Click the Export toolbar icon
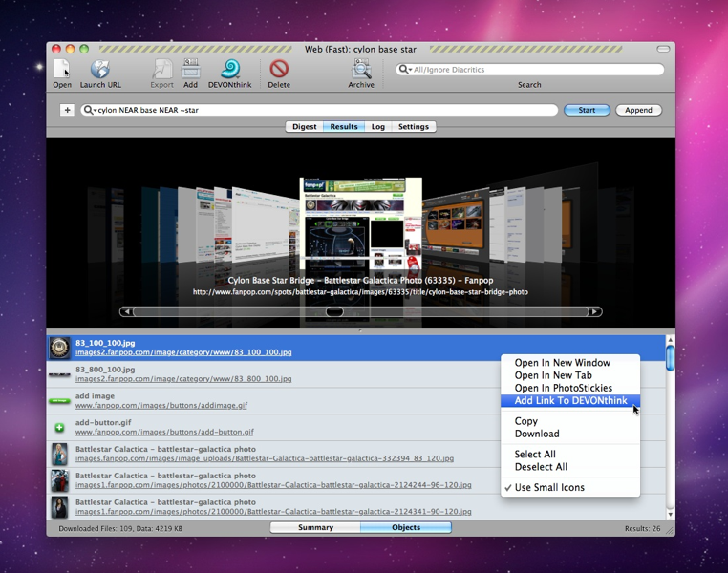728x573 pixels. (162, 70)
